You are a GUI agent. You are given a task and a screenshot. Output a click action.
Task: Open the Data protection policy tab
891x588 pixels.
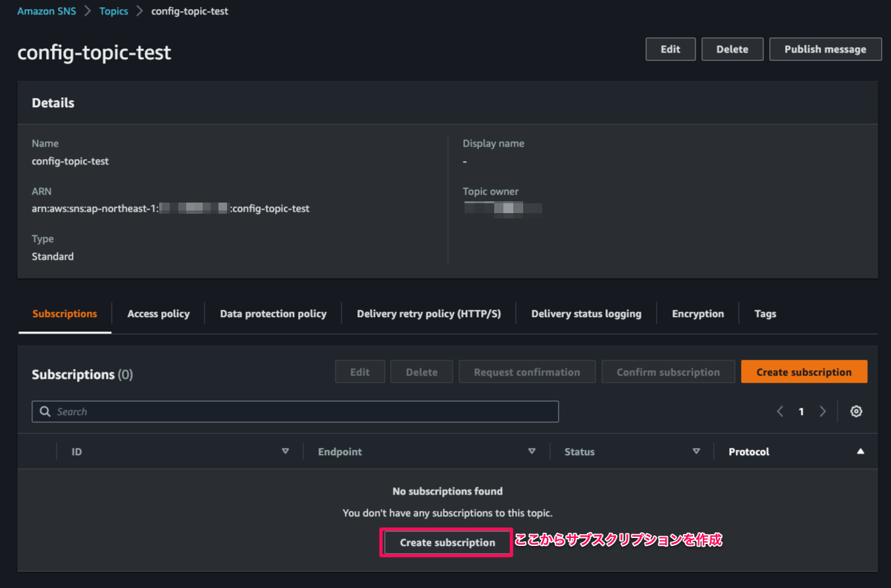(273, 314)
